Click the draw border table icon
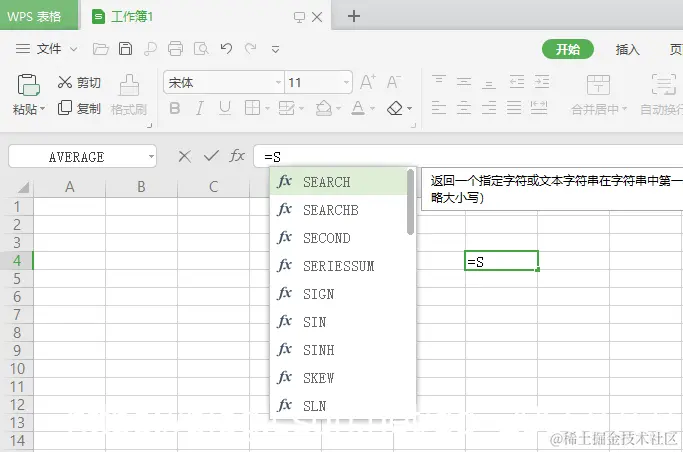This screenshot has width=683, height=452. click(287, 108)
